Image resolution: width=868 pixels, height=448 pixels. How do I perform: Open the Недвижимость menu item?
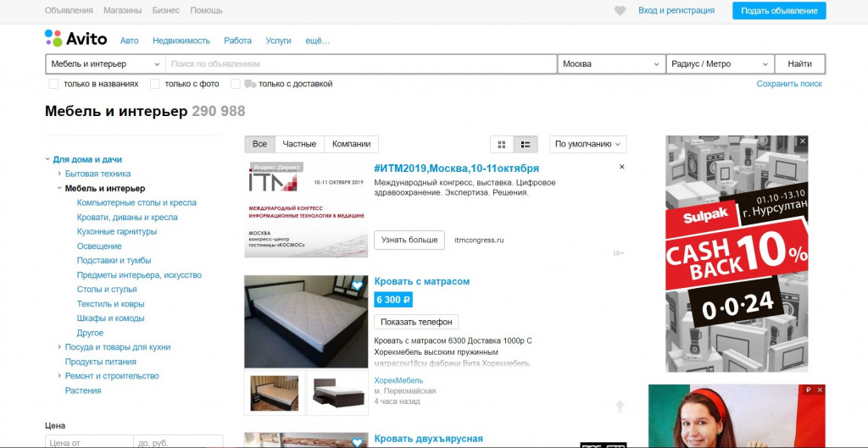[181, 41]
